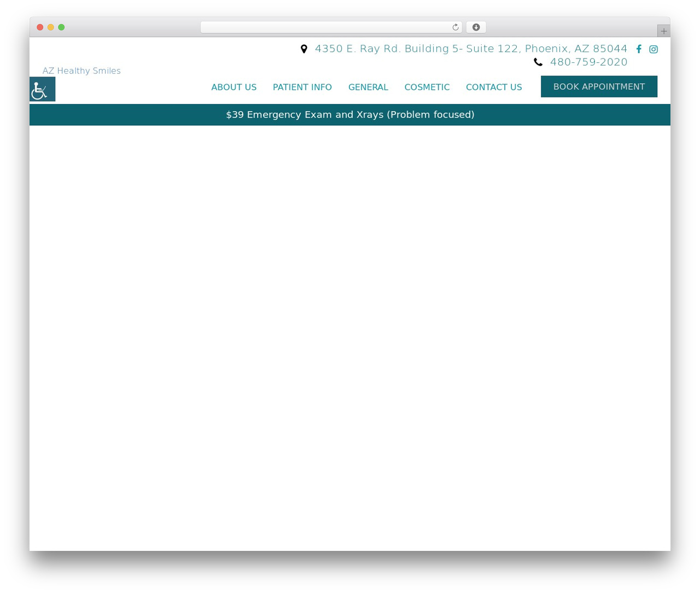Expand the Cosmetic services menu
The width and height of the screenshot is (700, 593).
click(427, 87)
